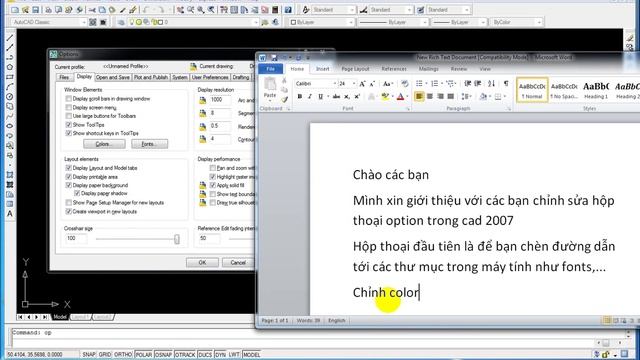The image size is (640, 360).
Task: Open the line spacing dropdown in Word
Action: point(466,97)
